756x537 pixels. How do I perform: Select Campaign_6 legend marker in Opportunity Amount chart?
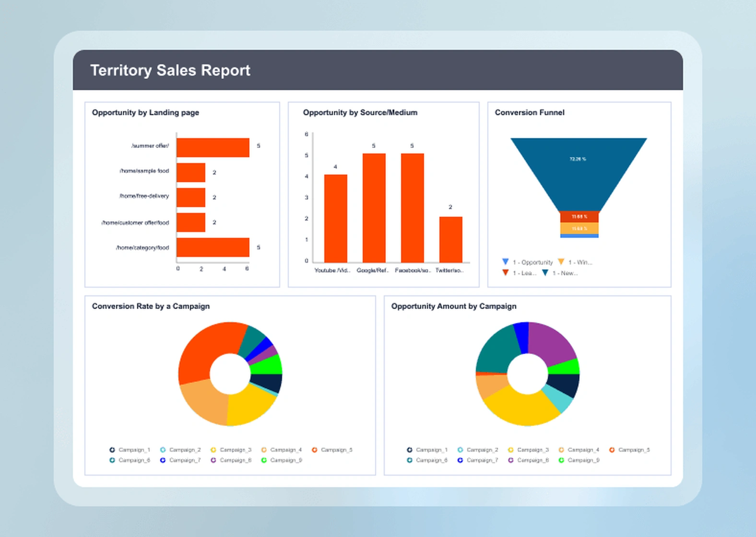[x=410, y=460]
